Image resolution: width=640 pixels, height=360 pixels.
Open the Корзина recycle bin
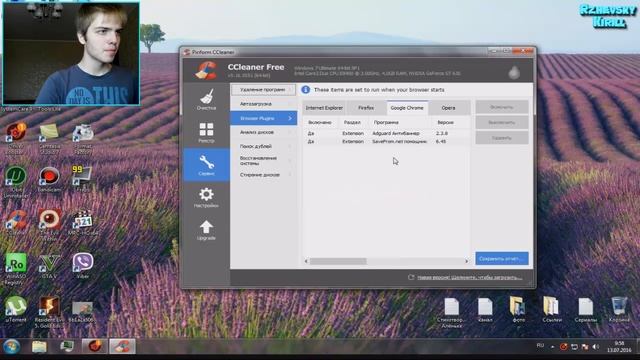click(x=619, y=309)
